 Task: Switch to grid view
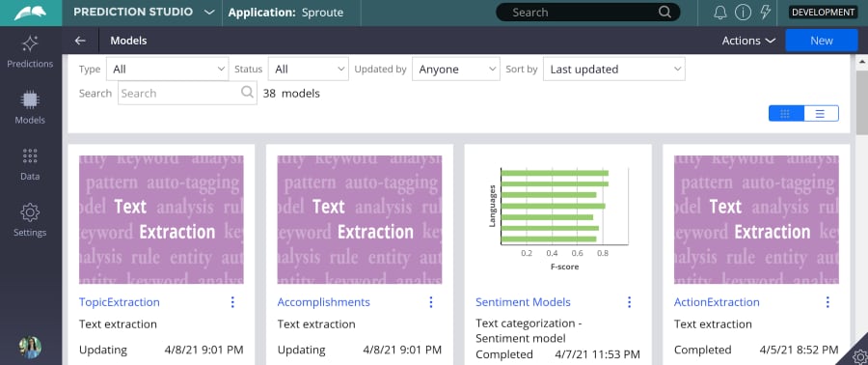(x=786, y=114)
